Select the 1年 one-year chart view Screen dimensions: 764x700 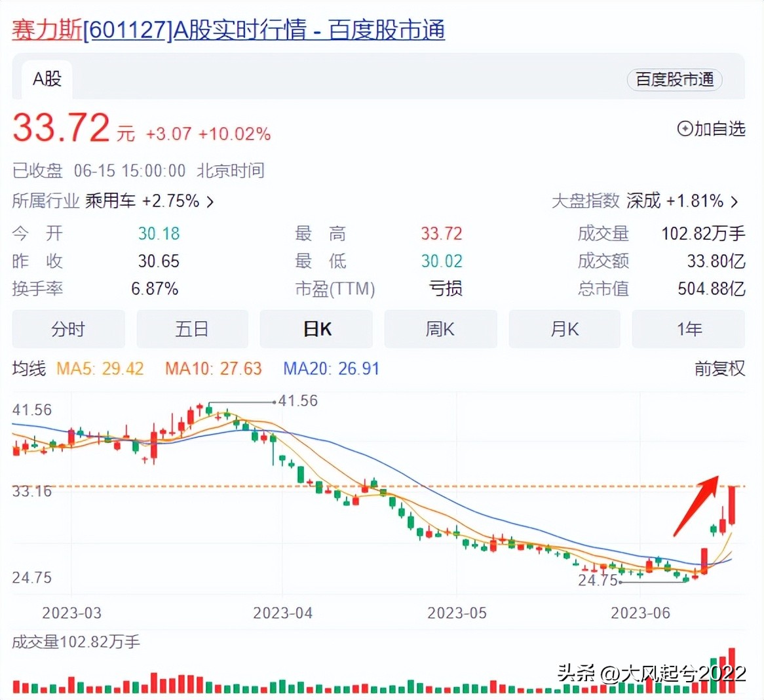coord(689,329)
